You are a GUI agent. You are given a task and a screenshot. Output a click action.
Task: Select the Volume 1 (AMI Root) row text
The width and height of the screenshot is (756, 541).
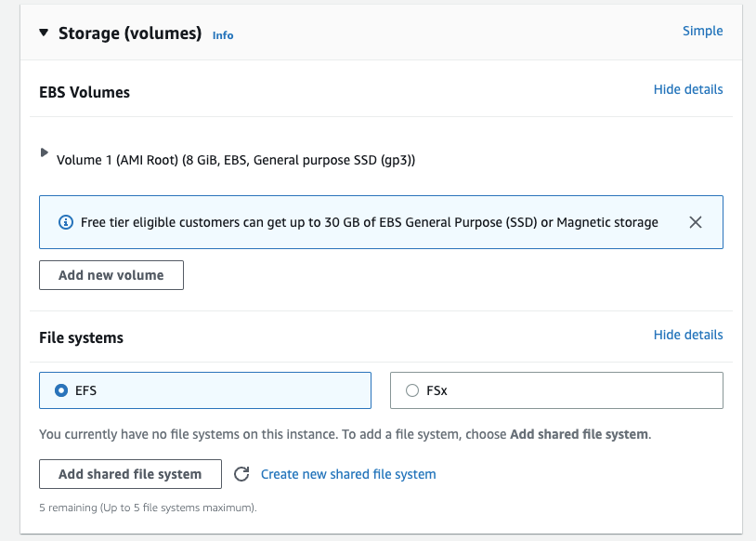pos(236,160)
